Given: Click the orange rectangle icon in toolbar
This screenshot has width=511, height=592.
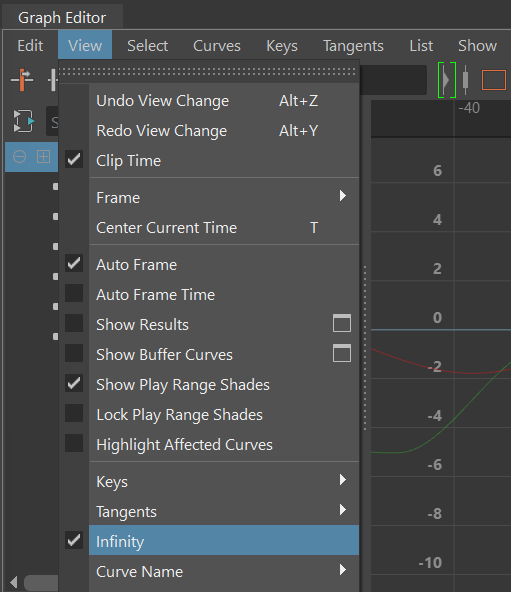Looking at the screenshot, I should (494, 80).
